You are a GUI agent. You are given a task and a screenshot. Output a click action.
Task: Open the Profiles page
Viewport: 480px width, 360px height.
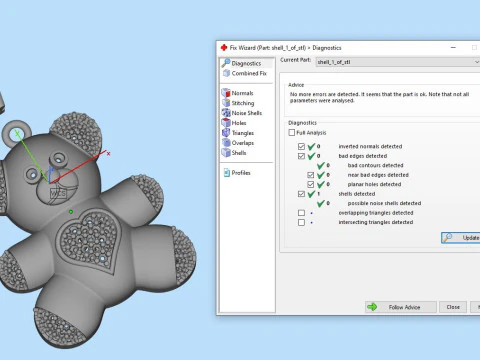coord(241,173)
